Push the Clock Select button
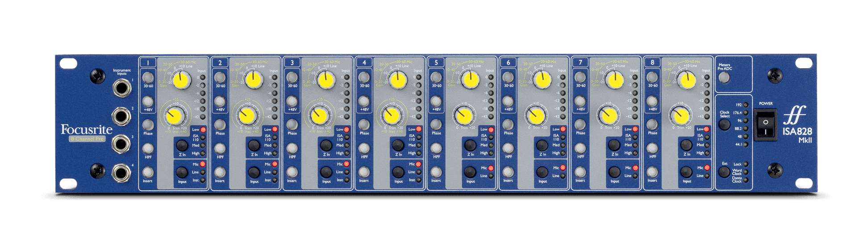Screen dimensions: 868x246 (x=724, y=124)
